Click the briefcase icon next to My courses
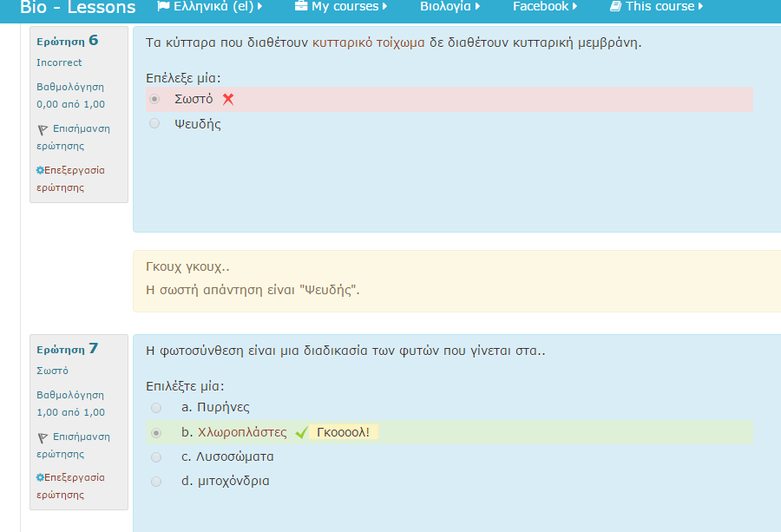Image resolution: width=781 pixels, height=532 pixels. point(301,6)
